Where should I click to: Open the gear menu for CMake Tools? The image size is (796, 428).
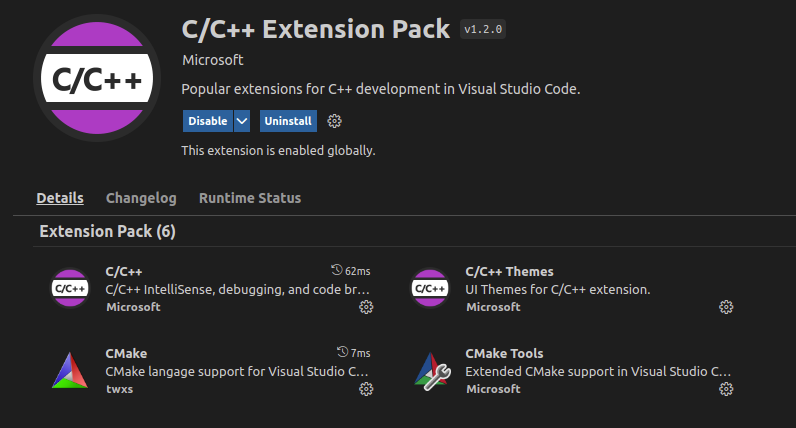726,389
